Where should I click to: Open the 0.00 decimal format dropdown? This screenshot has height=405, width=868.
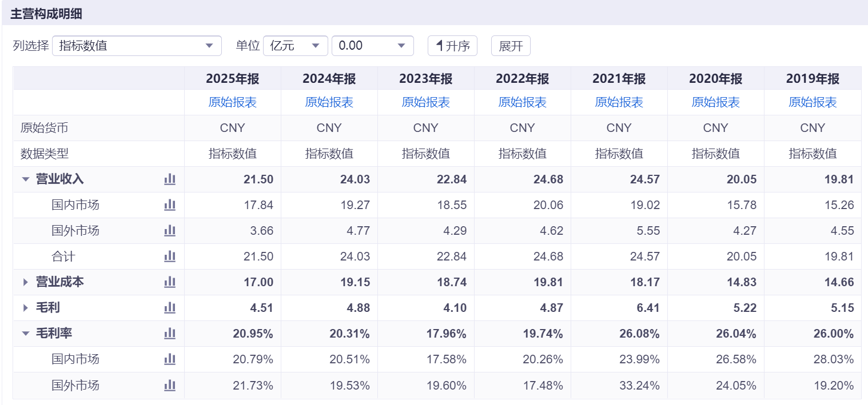tap(373, 46)
